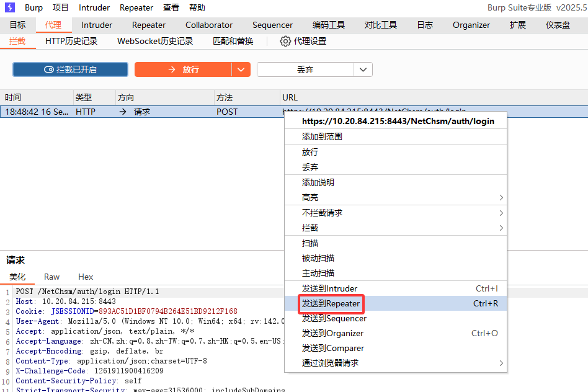Expand the 丢弃 dropdown arrow

363,69
